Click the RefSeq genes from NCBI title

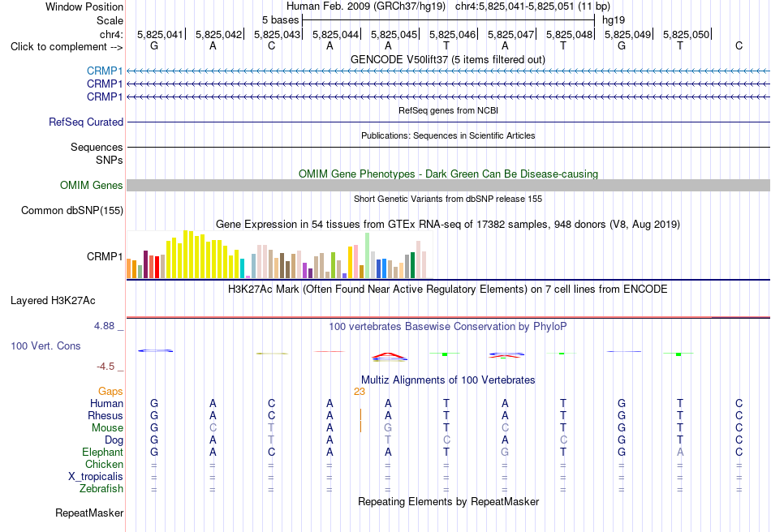coord(448,110)
